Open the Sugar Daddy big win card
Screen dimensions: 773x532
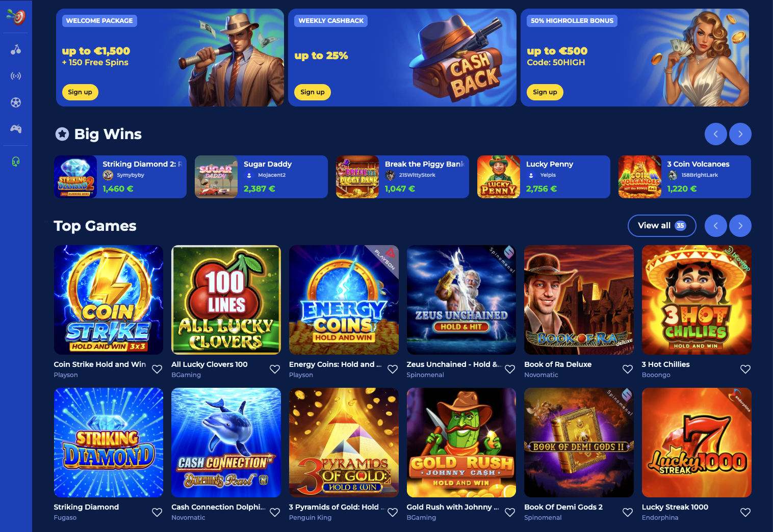point(261,177)
